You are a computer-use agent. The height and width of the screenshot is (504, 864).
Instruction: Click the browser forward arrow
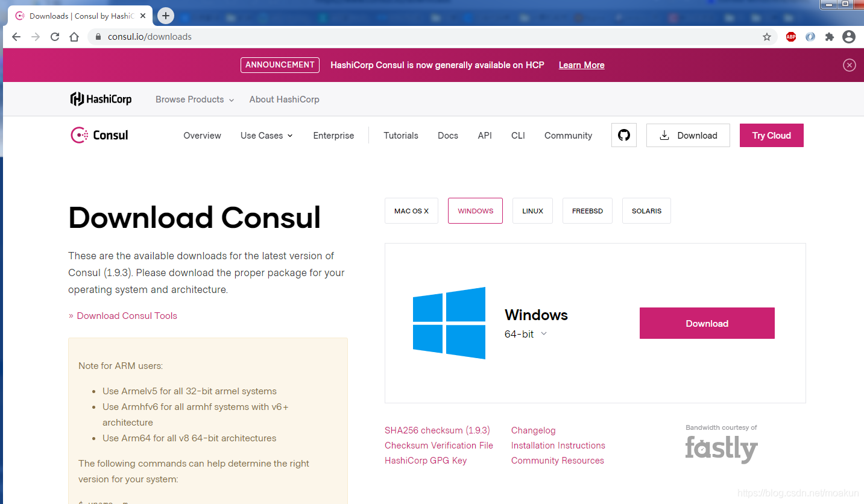tap(36, 37)
